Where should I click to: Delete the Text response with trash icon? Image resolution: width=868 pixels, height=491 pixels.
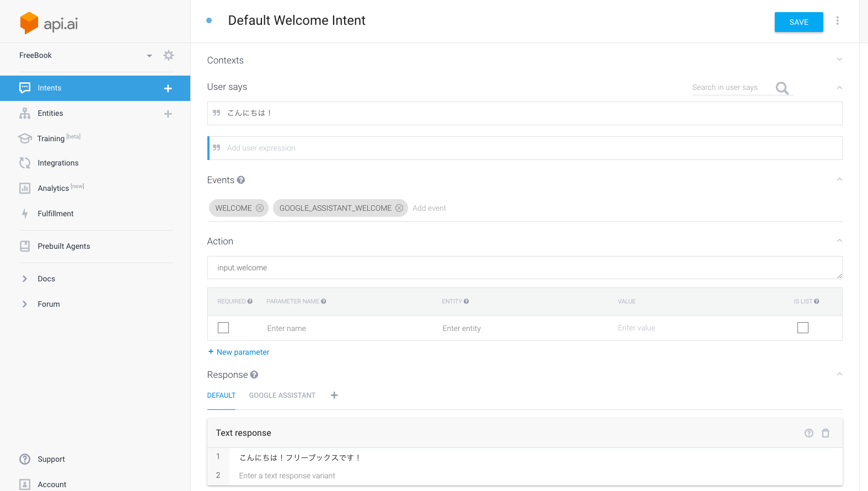tap(826, 433)
